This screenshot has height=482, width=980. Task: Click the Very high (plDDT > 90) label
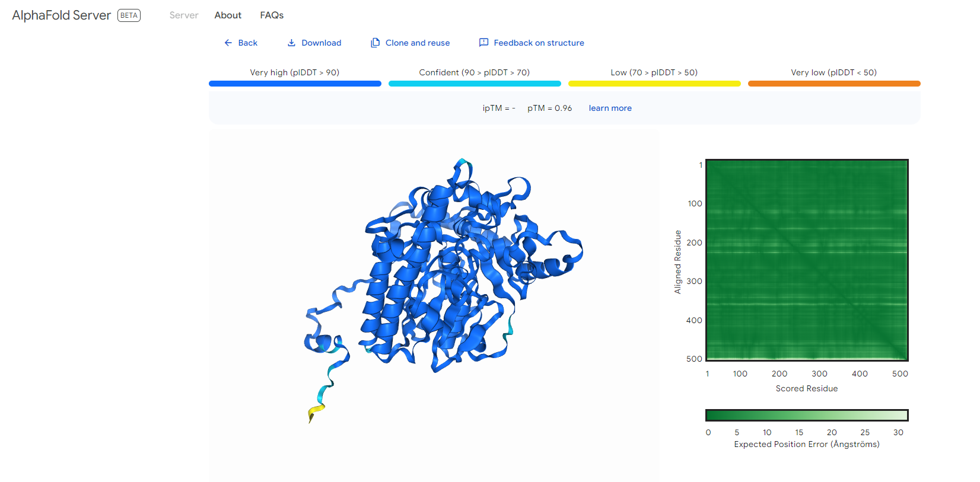click(294, 72)
